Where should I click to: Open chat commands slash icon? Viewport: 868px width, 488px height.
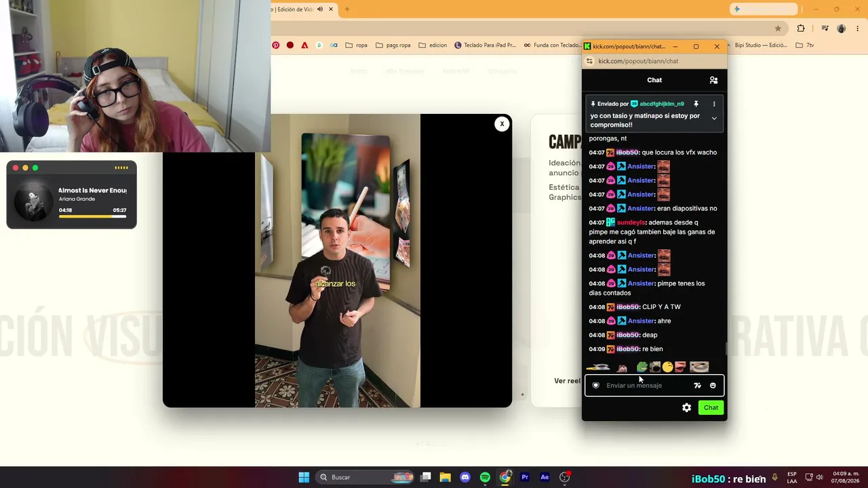[x=697, y=386]
